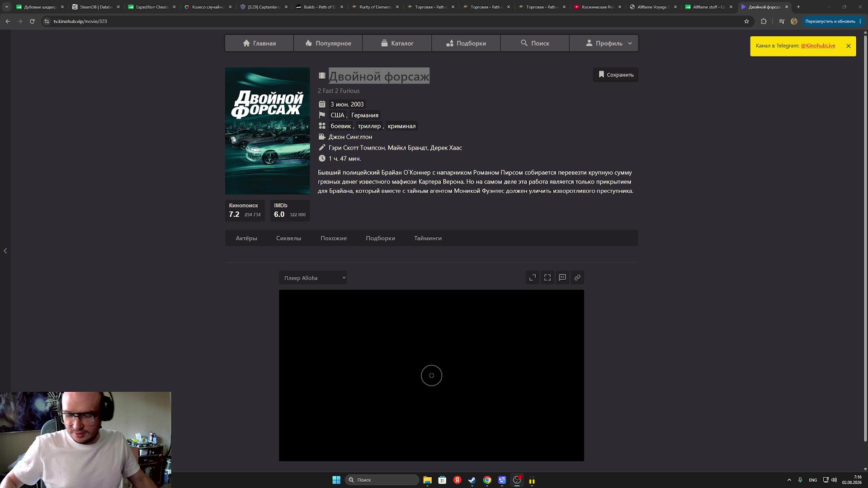Click the Двойной форсаж movie poster
868x488 pixels.
point(268,131)
